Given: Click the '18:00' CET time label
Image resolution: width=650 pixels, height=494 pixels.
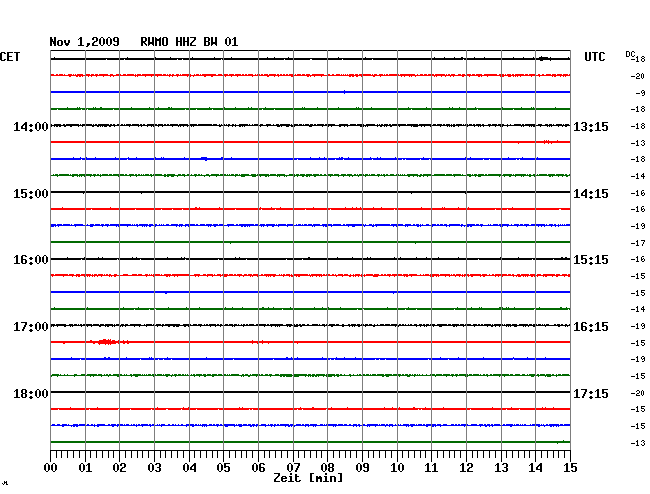Looking at the screenshot, I should coord(31,393).
